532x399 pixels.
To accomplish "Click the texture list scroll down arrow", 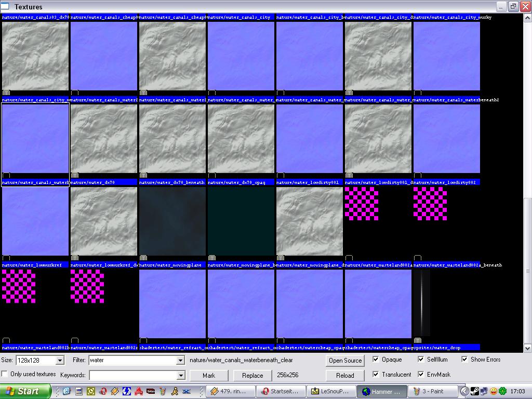I will point(528,348).
